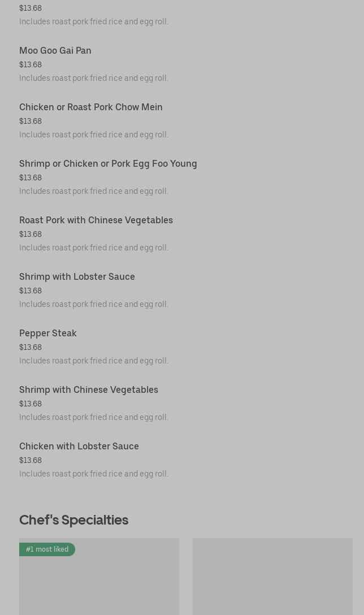Click the description under Shrimp with Chinese Vegetables
The width and height of the screenshot is (364, 615).
click(x=94, y=418)
